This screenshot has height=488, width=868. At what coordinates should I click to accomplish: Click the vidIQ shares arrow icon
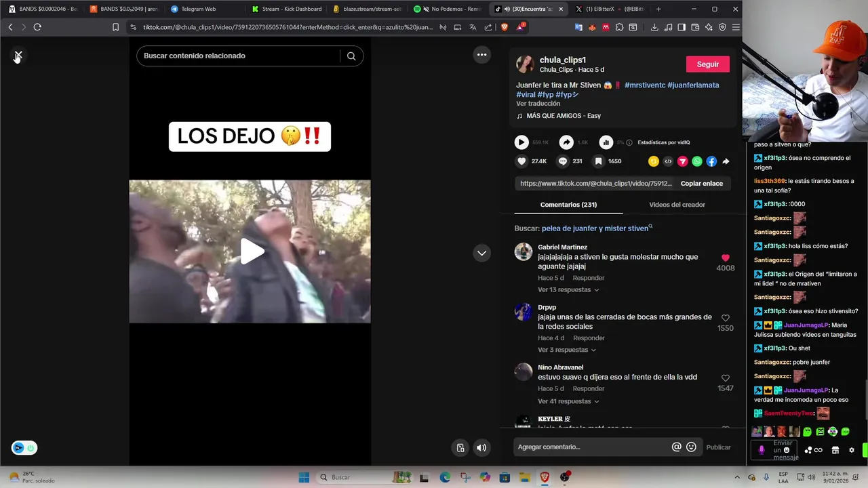566,142
